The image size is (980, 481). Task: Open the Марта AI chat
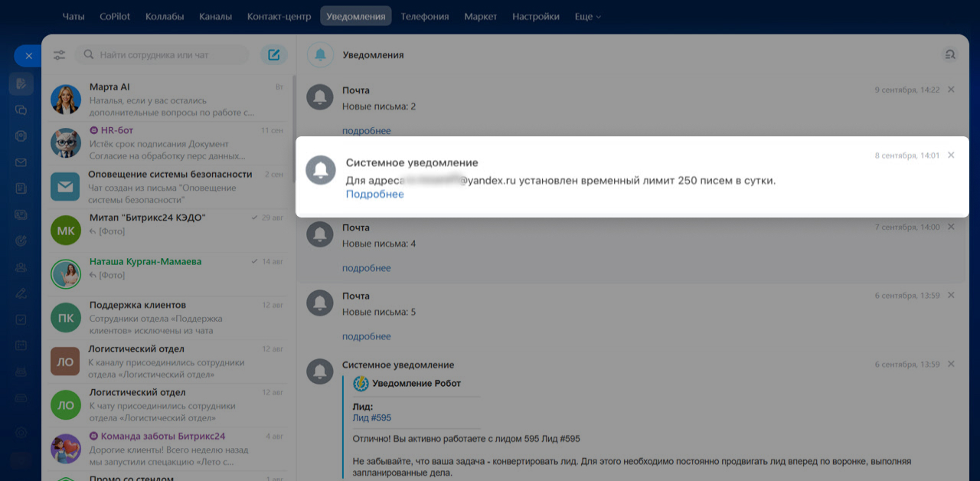click(168, 100)
